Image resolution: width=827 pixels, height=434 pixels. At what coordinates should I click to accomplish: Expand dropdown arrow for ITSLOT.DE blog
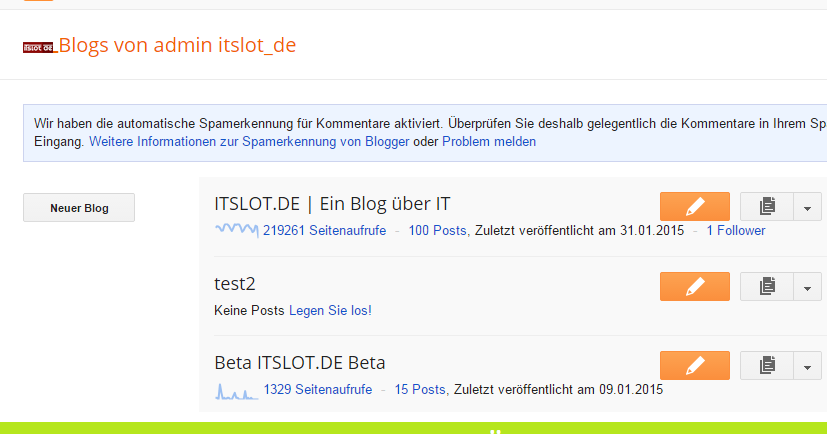(x=807, y=206)
